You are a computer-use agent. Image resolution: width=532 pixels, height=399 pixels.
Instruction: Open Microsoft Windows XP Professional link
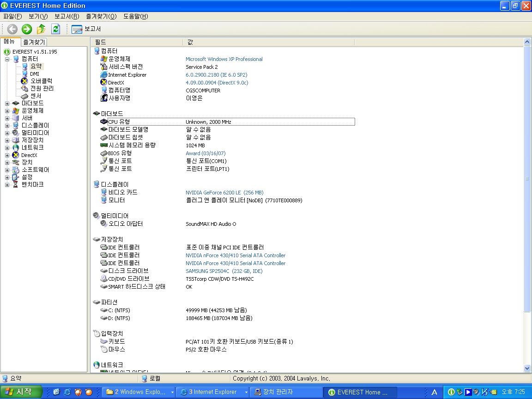tap(224, 59)
